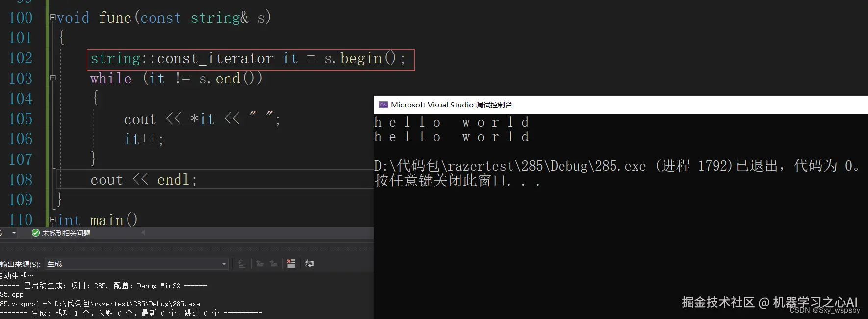Click the 未找到相关问题 status text
Image resolution: width=868 pixels, height=319 pixels.
(x=66, y=233)
